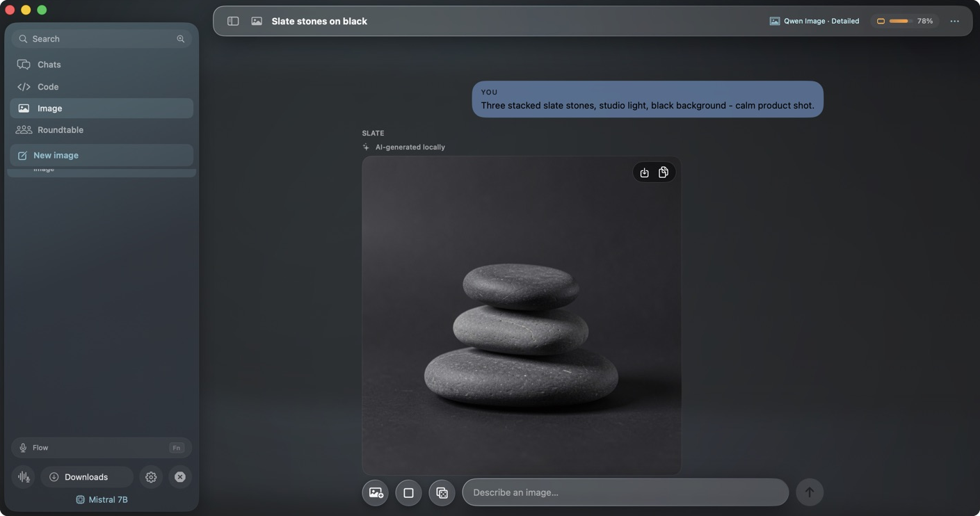Download the generated image
This screenshot has height=516, width=980.
coord(644,172)
